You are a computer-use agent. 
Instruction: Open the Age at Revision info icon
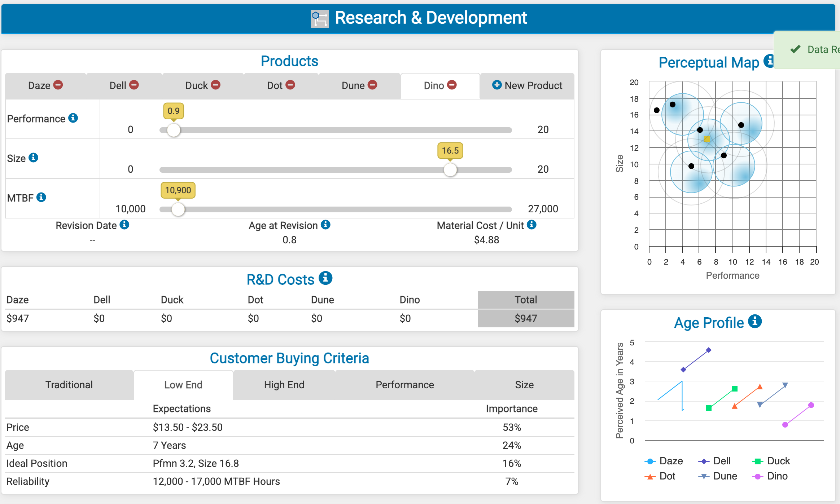point(325,225)
